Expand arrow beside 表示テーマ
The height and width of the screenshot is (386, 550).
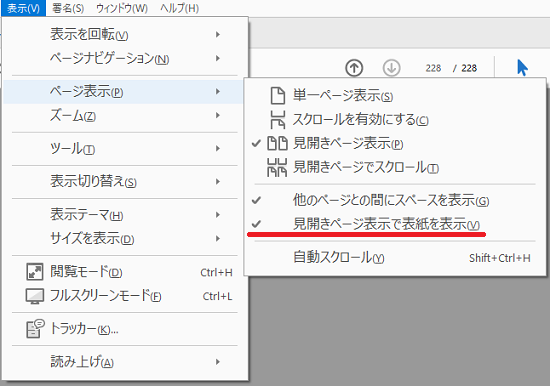pos(218,214)
